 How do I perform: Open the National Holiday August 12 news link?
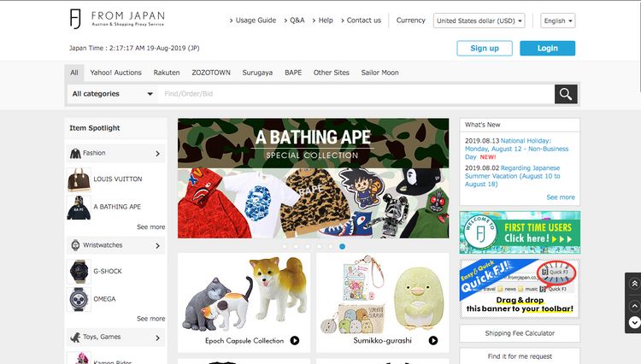517,149
